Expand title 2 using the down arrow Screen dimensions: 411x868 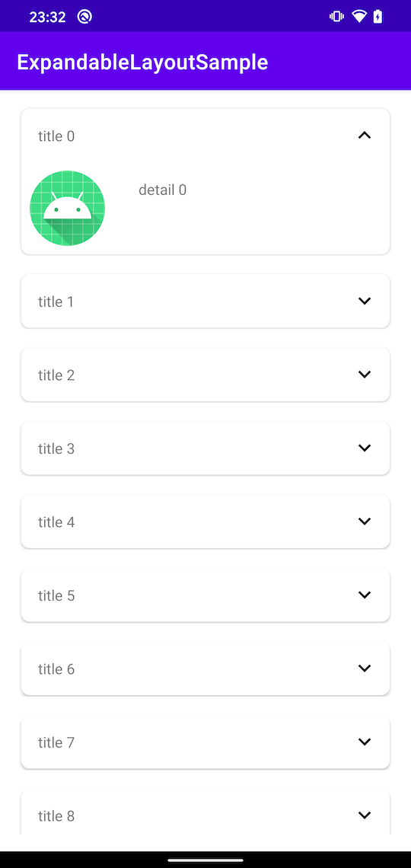(364, 374)
